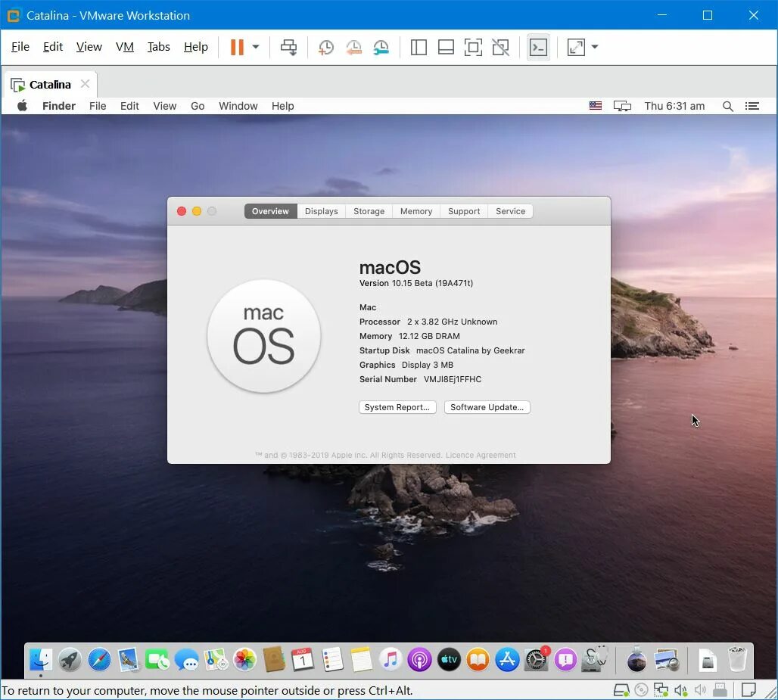Switch to the Service tab
The height and width of the screenshot is (700, 778).
tap(511, 211)
